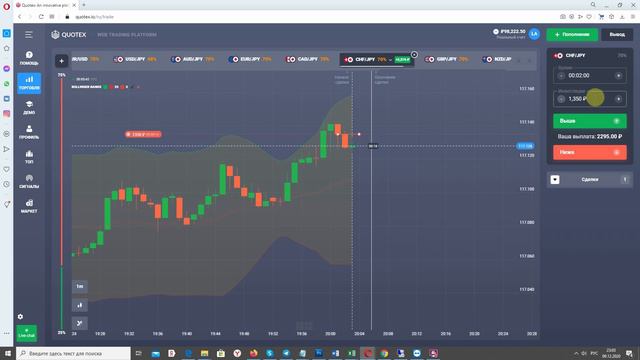
Task: Open Opera sidebar Messenger icon
Action: point(7,69)
